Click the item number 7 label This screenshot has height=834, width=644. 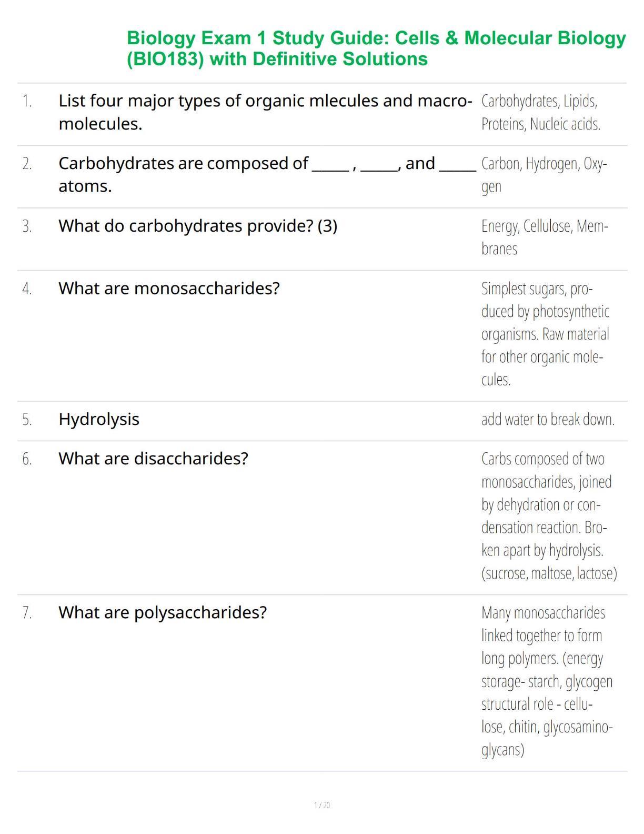pyautogui.click(x=27, y=613)
